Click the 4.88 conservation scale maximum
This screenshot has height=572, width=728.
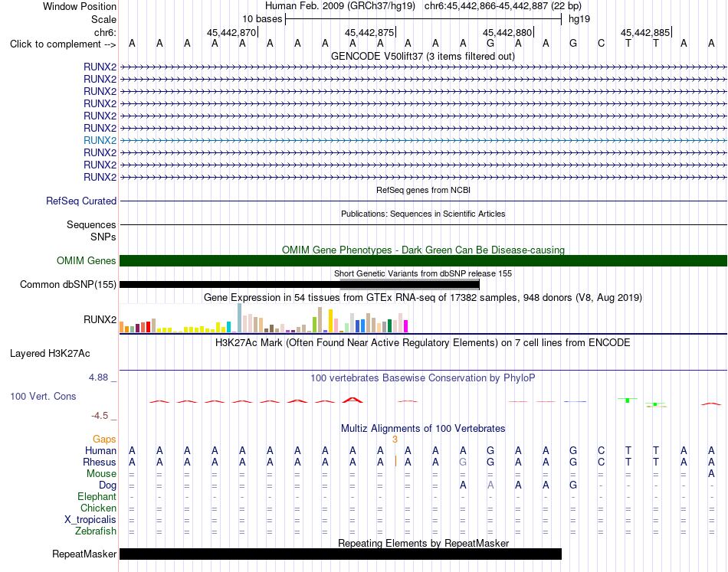(x=98, y=378)
